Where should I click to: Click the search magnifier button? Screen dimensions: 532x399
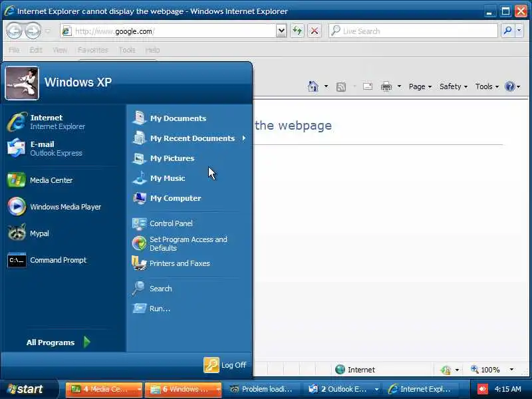pos(507,31)
